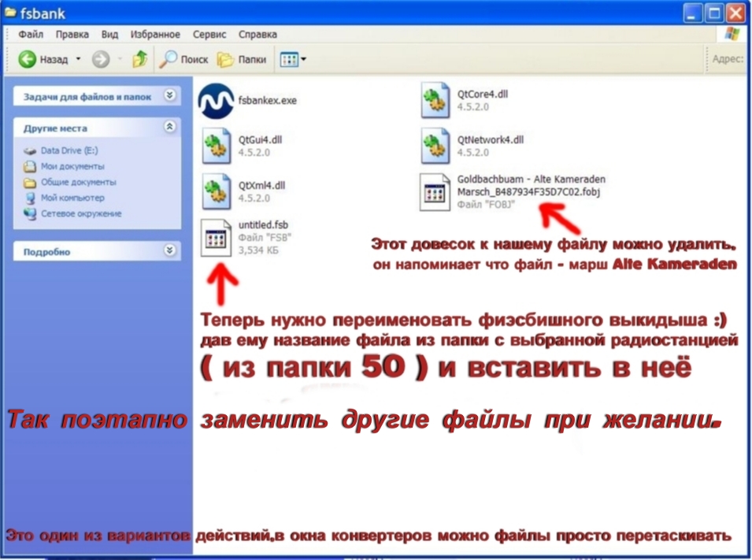Open Поиск search with magnifier icon
Screen dimensions: 752x560
(183, 60)
